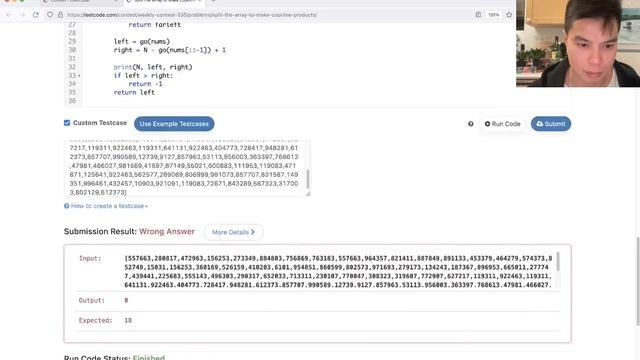Submit the solution

point(551,124)
